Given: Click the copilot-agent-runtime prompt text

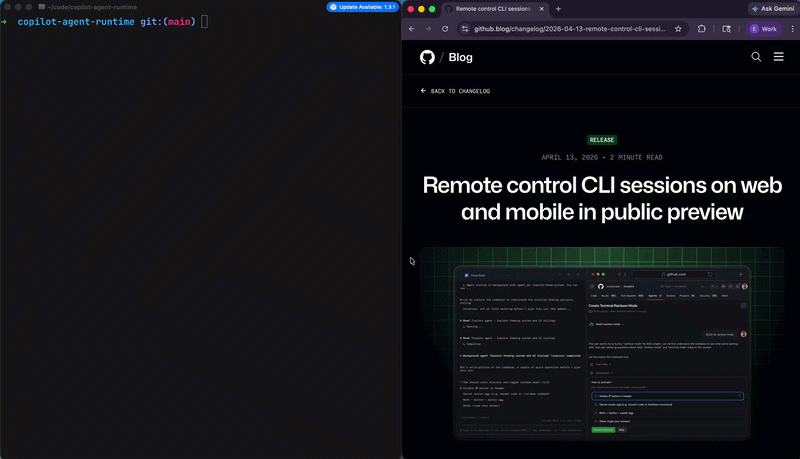Looking at the screenshot, I should (x=76, y=22).
